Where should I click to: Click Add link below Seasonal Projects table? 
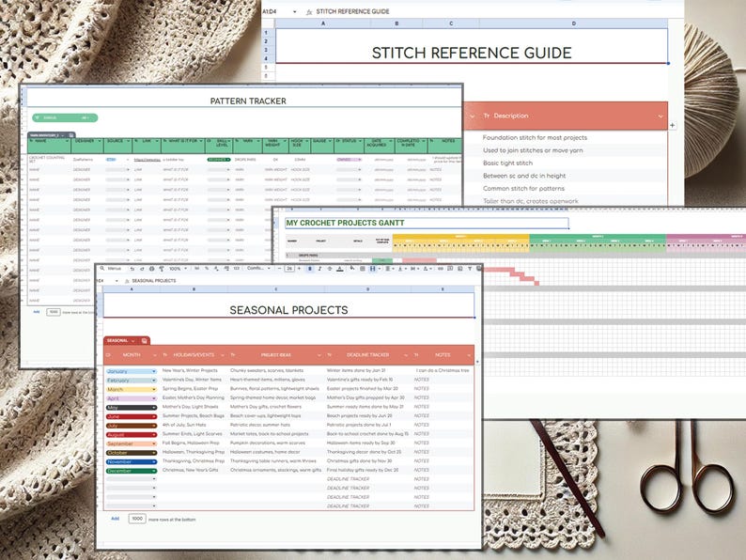[116, 518]
